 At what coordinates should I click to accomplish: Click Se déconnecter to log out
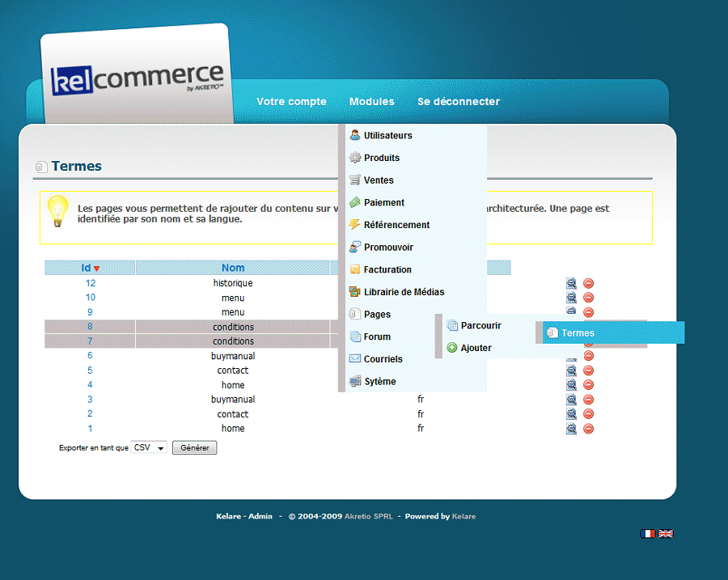coord(458,102)
